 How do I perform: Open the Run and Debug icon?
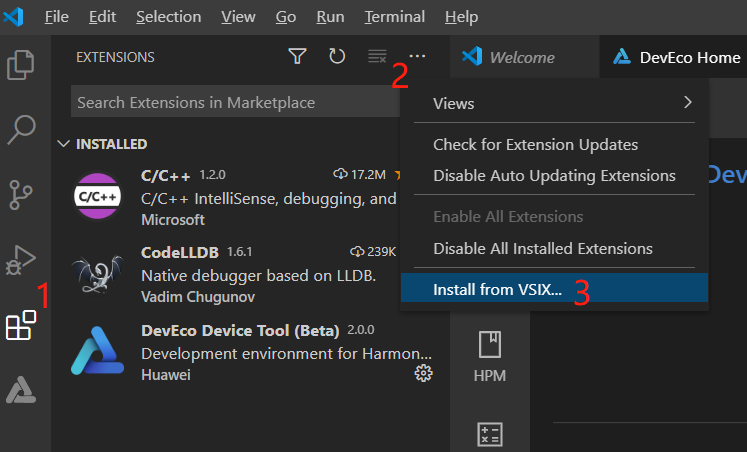click(x=21, y=260)
